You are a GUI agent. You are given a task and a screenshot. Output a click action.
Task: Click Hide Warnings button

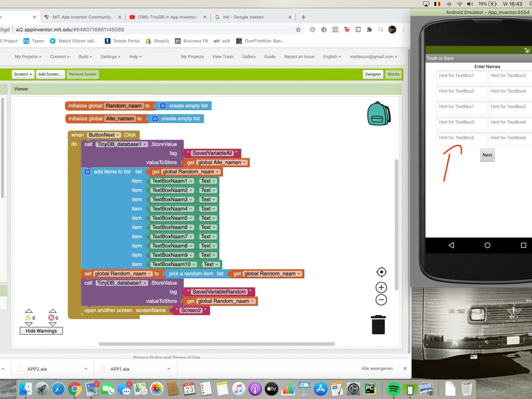point(41,331)
